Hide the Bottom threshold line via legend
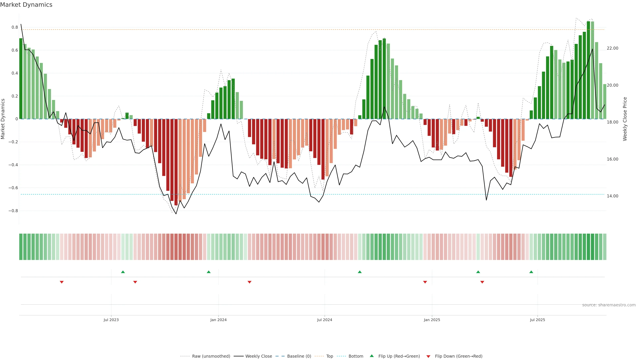 coord(356,356)
